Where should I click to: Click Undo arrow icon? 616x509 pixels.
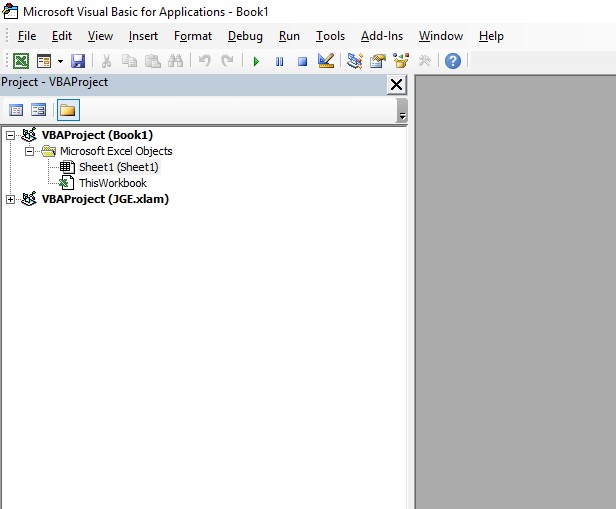(x=204, y=61)
